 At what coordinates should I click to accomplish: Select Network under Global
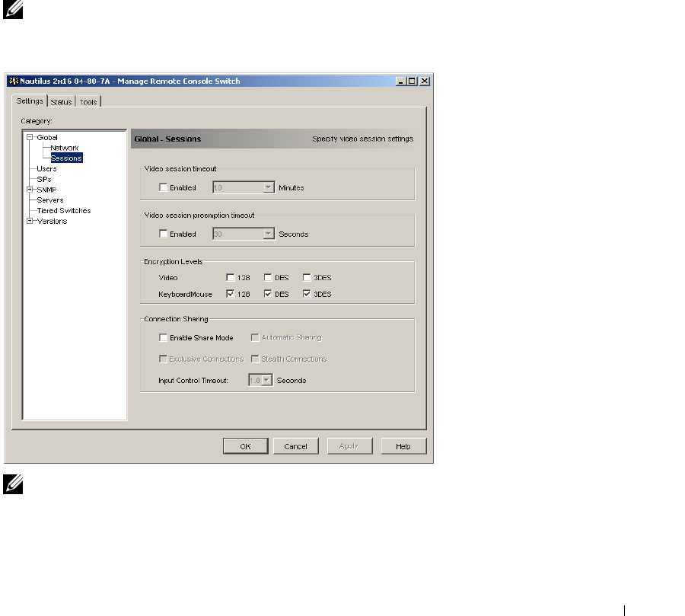[64, 148]
